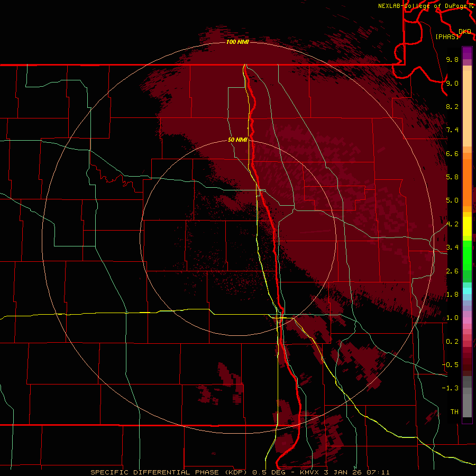The width and height of the screenshot is (476, 476).
Task: Click the 2.6 value on the color scale
Action: coord(452,271)
